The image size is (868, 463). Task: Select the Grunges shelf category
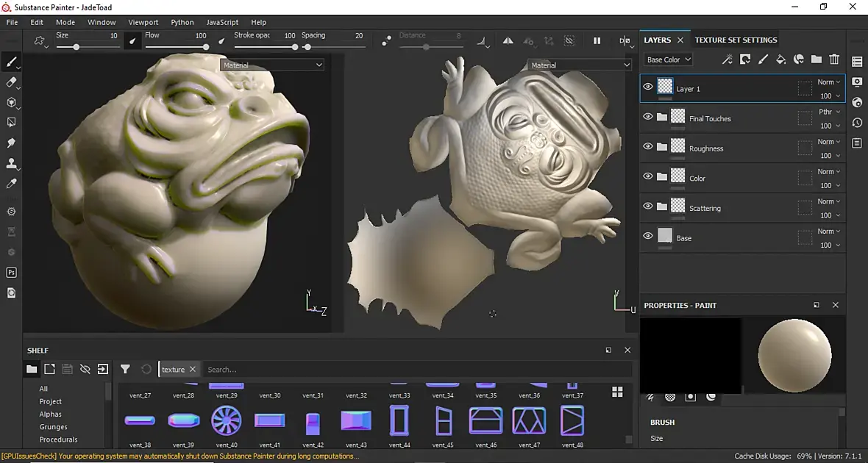click(x=53, y=427)
